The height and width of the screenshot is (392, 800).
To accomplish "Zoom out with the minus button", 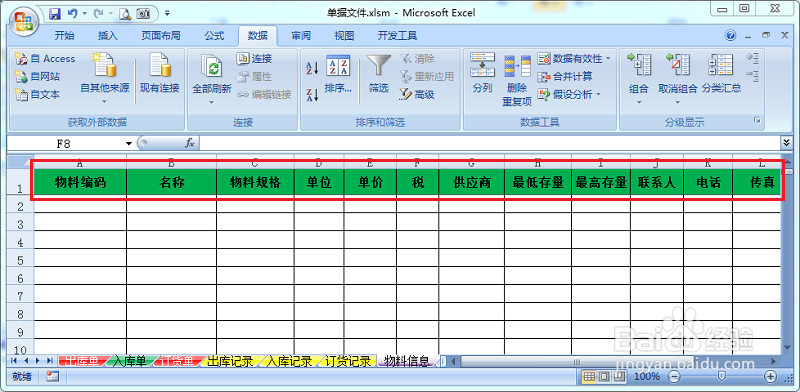I will [674, 377].
